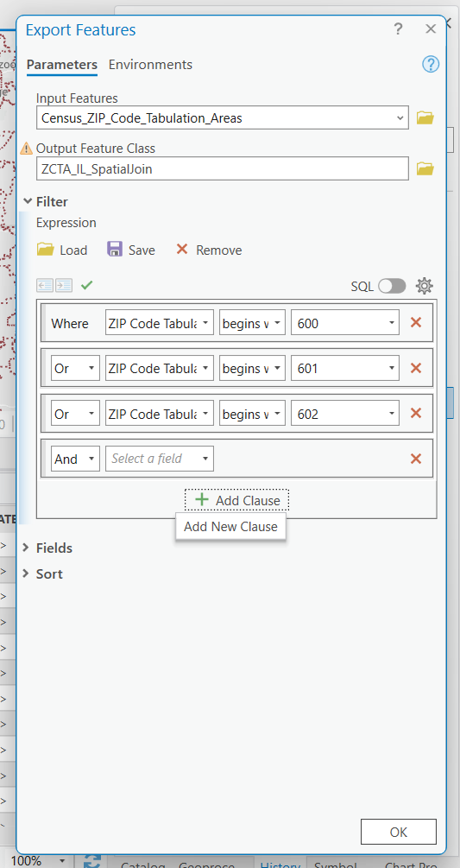Image resolution: width=460 pixels, height=868 pixels.
Task: Open expression settings gear icon
Action: point(424,286)
